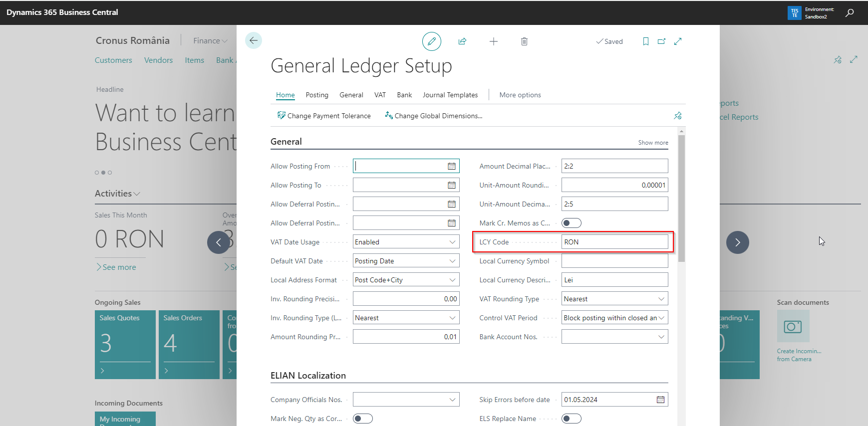Click the Amount Rounding Precision field

coord(406,337)
